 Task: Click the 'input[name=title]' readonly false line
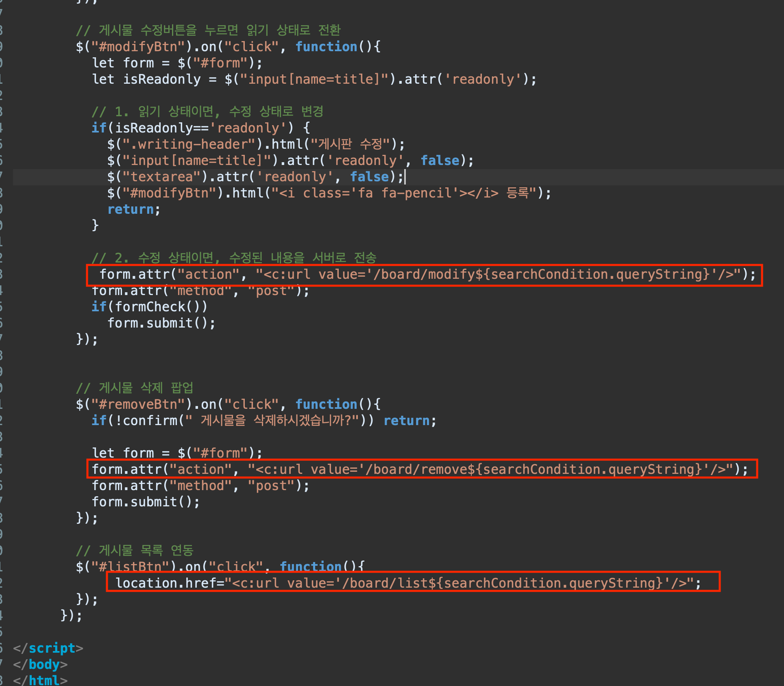(x=290, y=161)
